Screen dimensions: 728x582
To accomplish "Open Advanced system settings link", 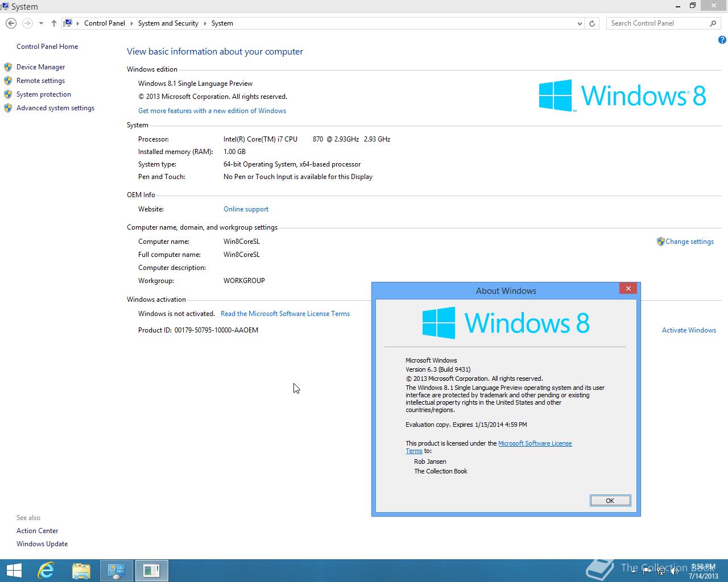I will pos(55,108).
